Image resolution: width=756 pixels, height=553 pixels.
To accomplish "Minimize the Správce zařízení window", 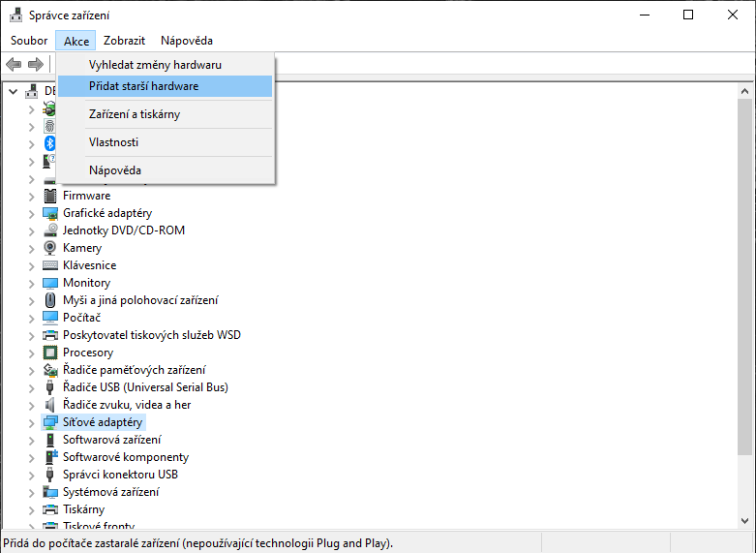I will (644, 15).
